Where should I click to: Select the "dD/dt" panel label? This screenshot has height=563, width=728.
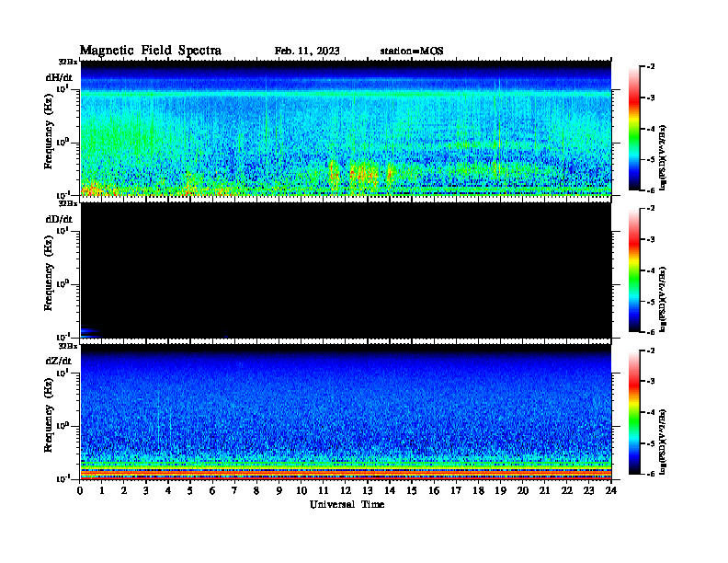(59, 219)
